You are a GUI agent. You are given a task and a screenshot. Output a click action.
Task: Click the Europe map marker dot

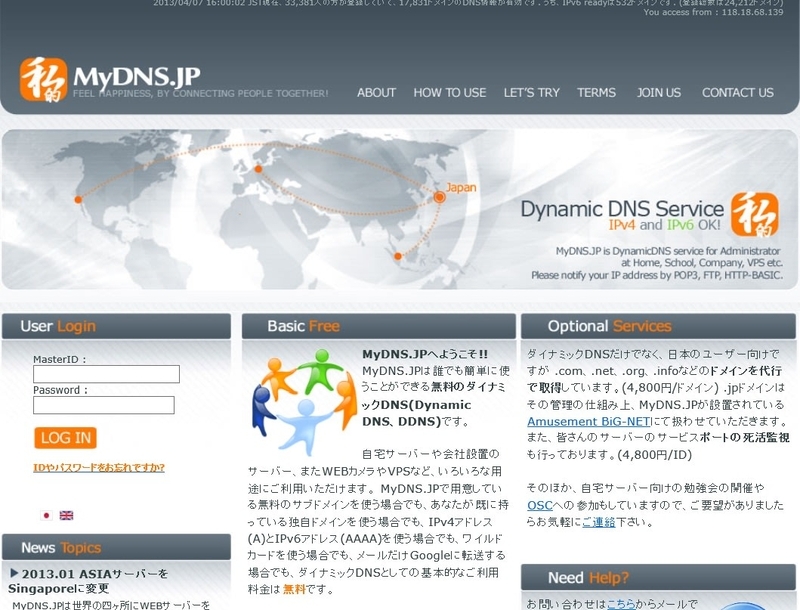(258, 169)
